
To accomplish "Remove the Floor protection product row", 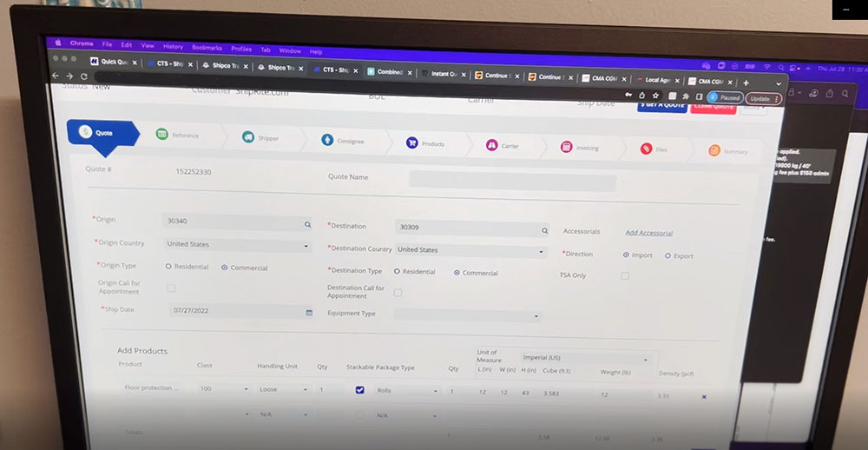I will coord(704,396).
